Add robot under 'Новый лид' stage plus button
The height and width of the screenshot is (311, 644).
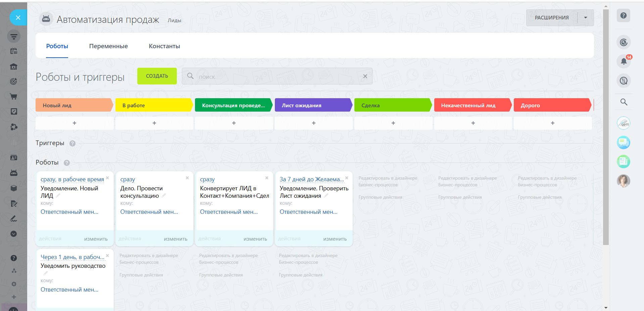coord(75,123)
